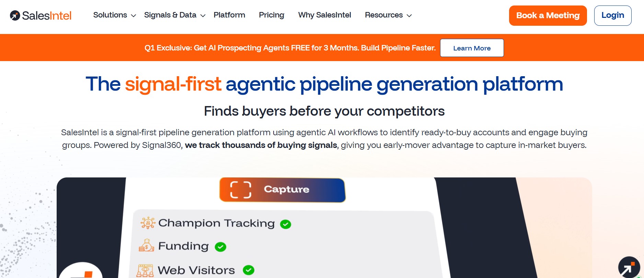Select Why SalesIntel from the navigation
Viewport: 644px width, 278px height.
[324, 15]
